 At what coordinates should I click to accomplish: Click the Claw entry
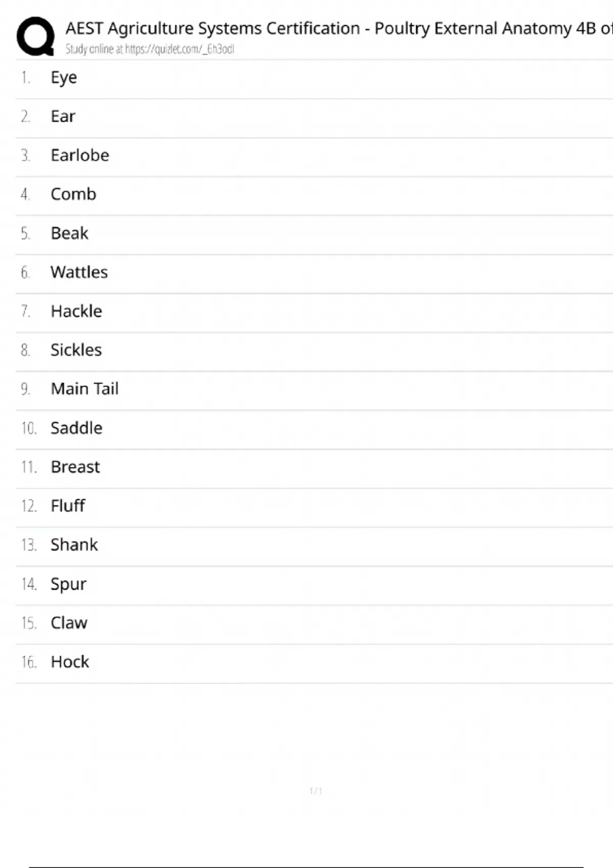[x=69, y=623]
